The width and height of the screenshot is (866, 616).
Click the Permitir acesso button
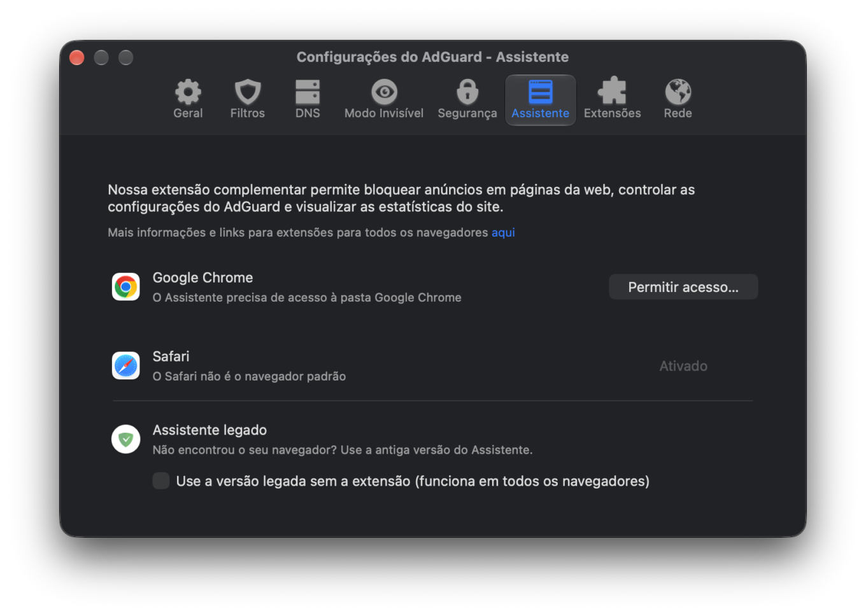[x=683, y=287]
